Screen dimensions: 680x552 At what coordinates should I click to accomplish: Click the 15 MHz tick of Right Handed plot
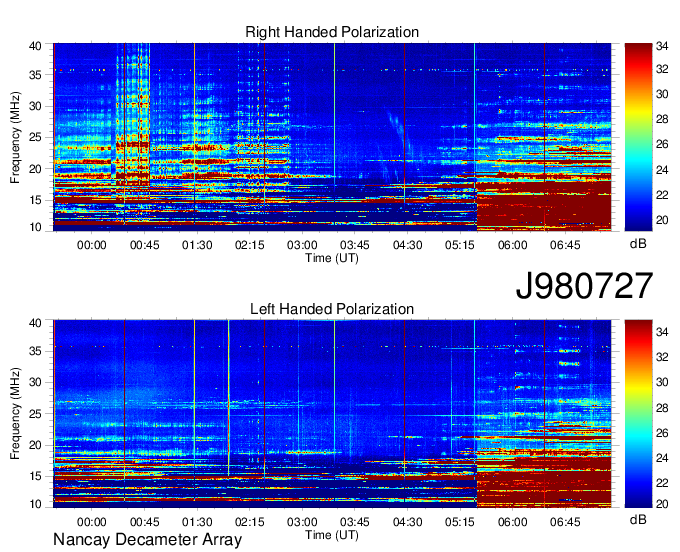point(35,200)
